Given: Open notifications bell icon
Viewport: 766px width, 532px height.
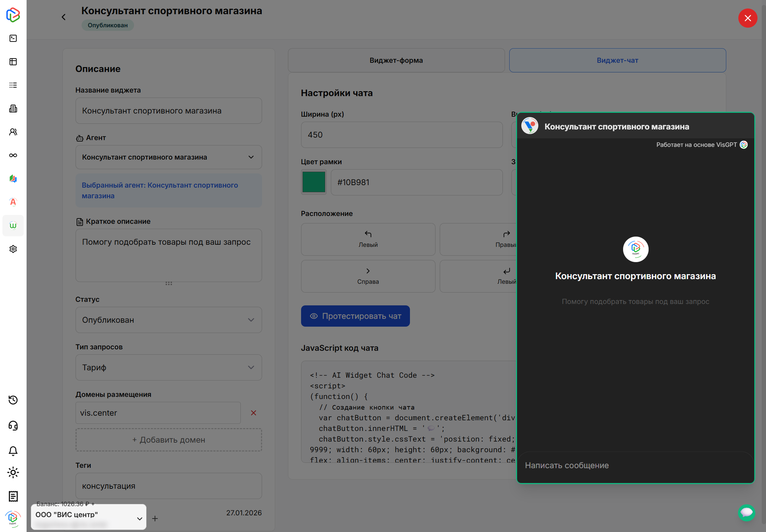Looking at the screenshot, I should coord(13,451).
